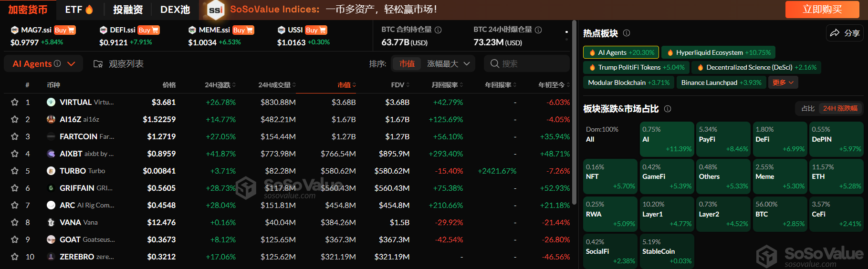Star the VIRTUAL row as favorite

click(15, 102)
